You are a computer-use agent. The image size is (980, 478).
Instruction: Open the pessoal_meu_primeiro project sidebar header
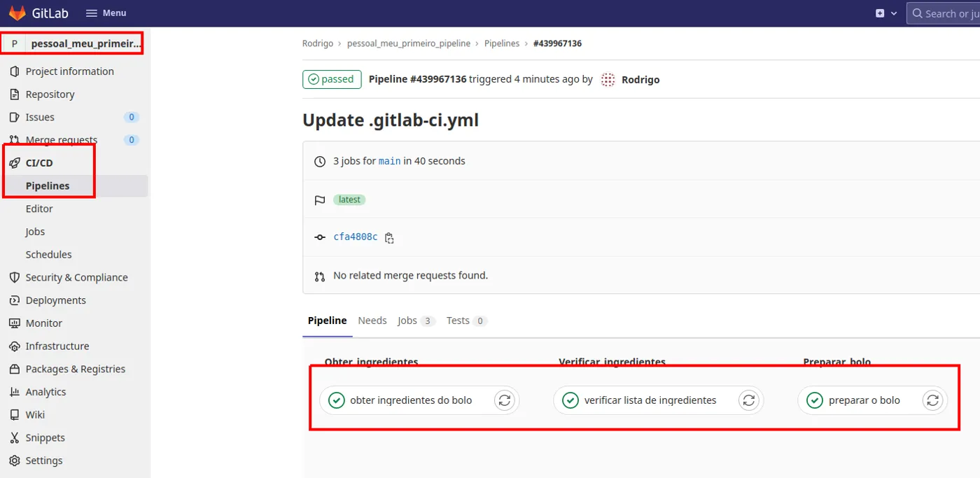click(74, 43)
